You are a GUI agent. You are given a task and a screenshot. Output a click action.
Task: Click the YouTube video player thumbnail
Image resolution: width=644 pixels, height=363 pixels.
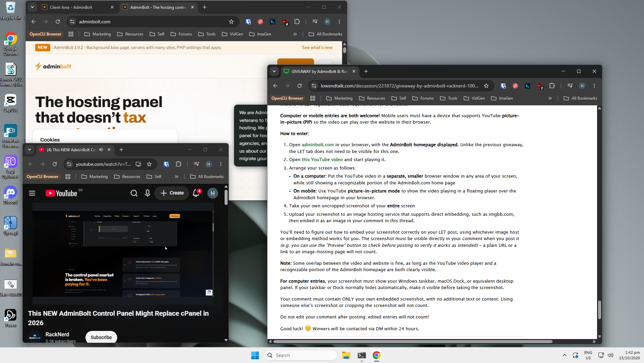123,253
